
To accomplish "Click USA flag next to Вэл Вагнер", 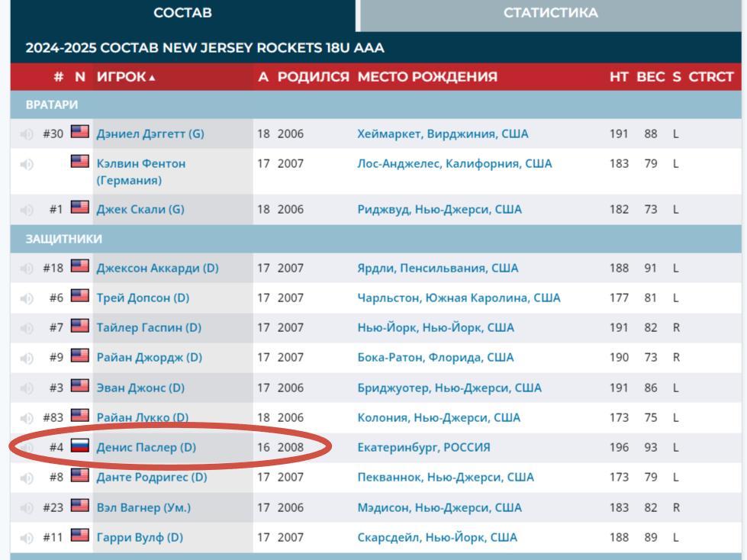I will [x=80, y=505].
